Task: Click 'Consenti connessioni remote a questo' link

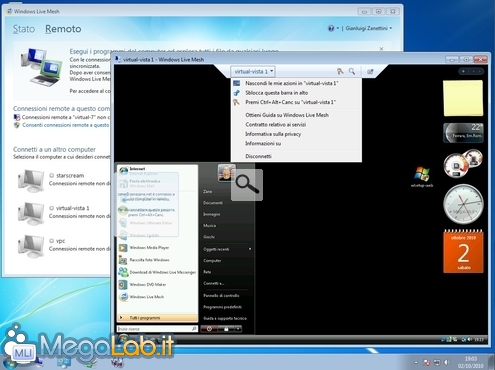Action: tap(65, 125)
